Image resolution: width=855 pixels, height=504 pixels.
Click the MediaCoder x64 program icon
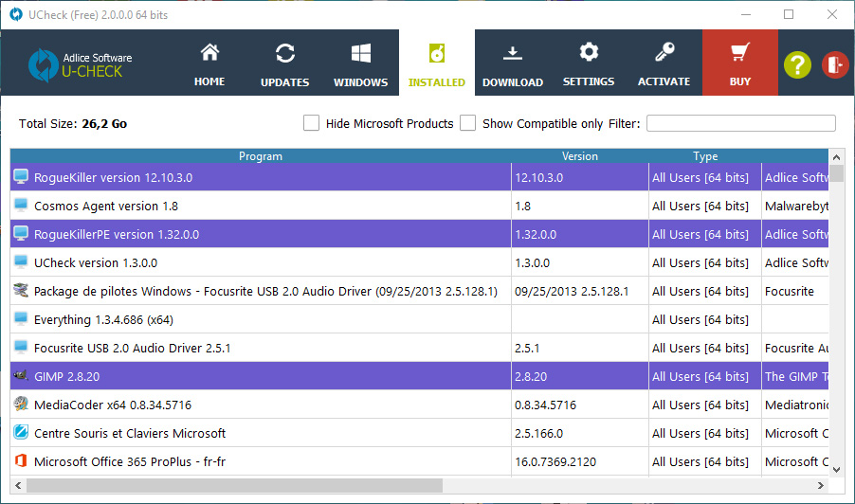pyautogui.click(x=21, y=405)
